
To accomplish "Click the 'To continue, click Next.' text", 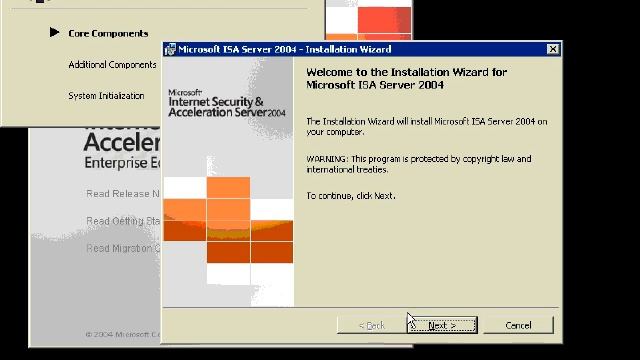I will click(351, 196).
